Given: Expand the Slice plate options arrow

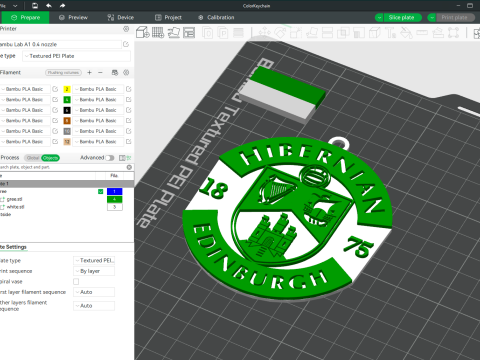Looking at the screenshot, I should point(379,17).
